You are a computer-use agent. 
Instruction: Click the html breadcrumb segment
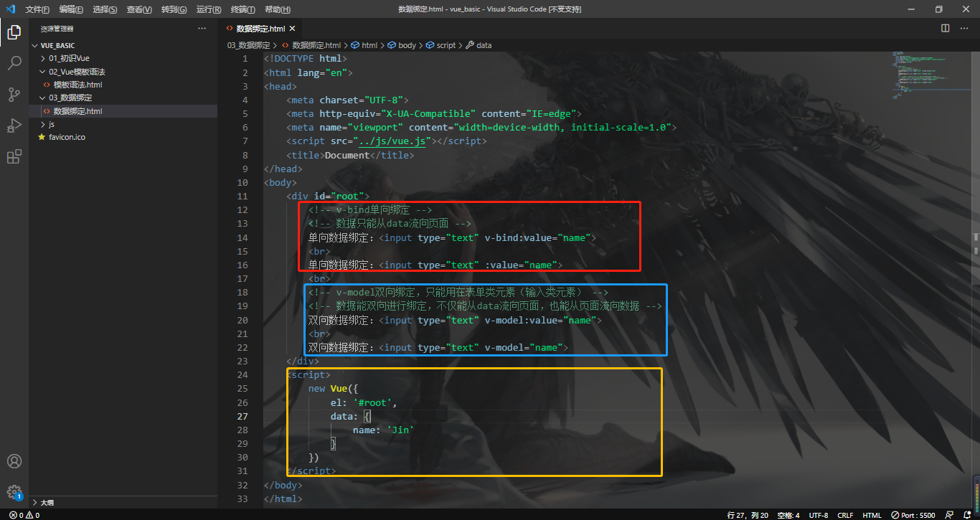[x=364, y=45]
